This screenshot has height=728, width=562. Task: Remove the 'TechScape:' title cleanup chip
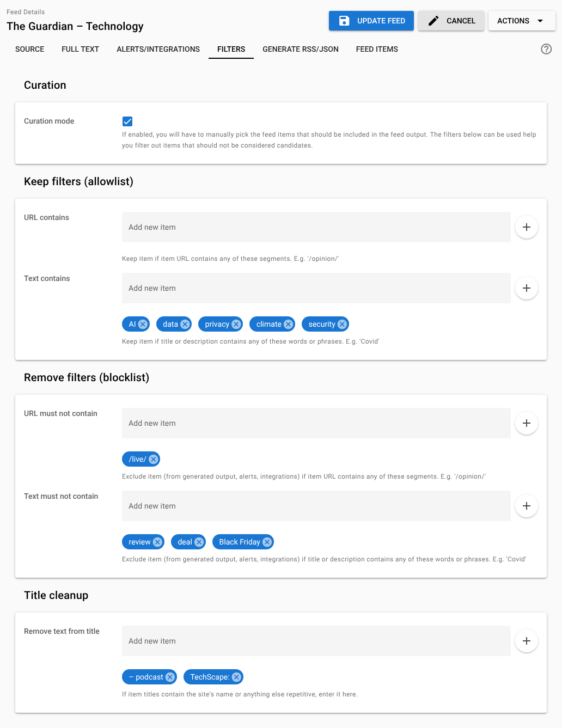(236, 677)
